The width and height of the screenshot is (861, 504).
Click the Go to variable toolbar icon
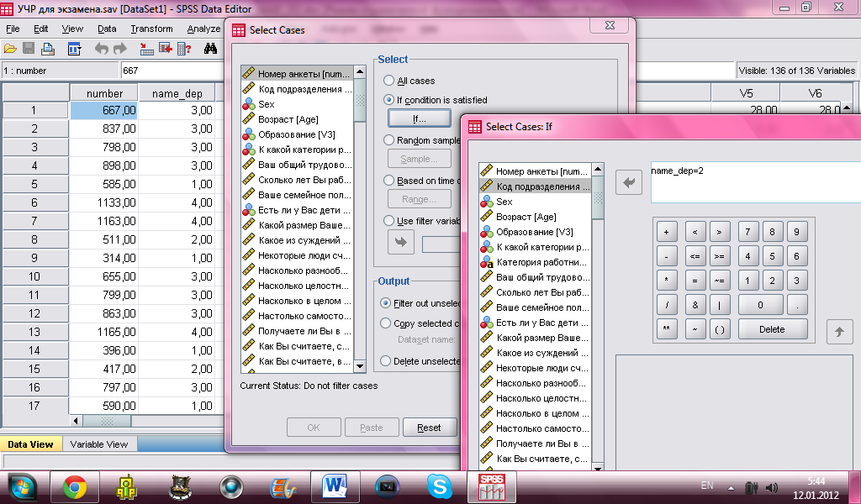coord(166,49)
